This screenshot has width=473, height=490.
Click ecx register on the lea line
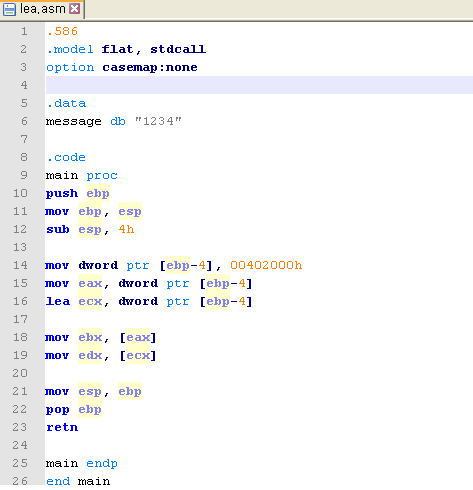pyautogui.click(x=90, y=301)
